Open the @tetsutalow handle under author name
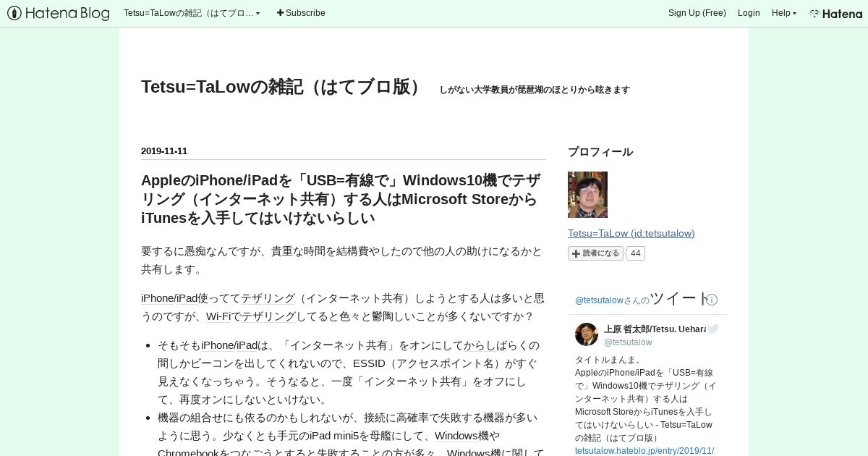 [628, 342]
